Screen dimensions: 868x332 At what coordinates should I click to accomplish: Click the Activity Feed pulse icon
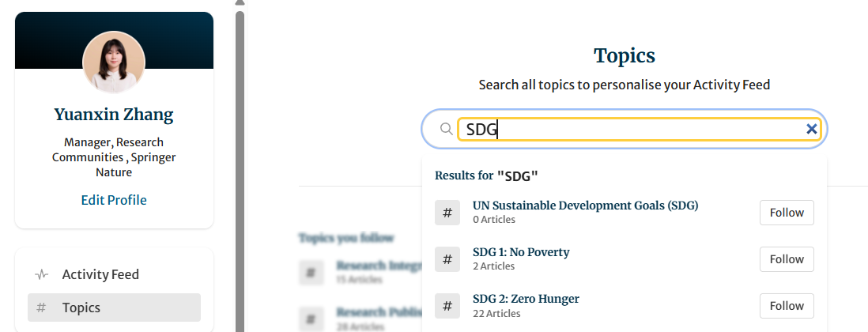[42, 275]
